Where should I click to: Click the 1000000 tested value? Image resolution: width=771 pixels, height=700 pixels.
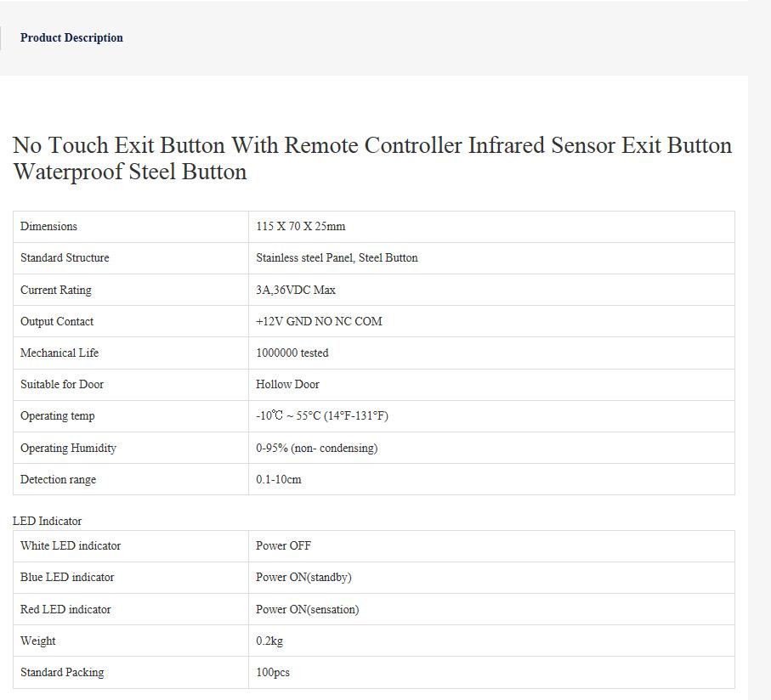pyautogui.click(x=292, y=353)
